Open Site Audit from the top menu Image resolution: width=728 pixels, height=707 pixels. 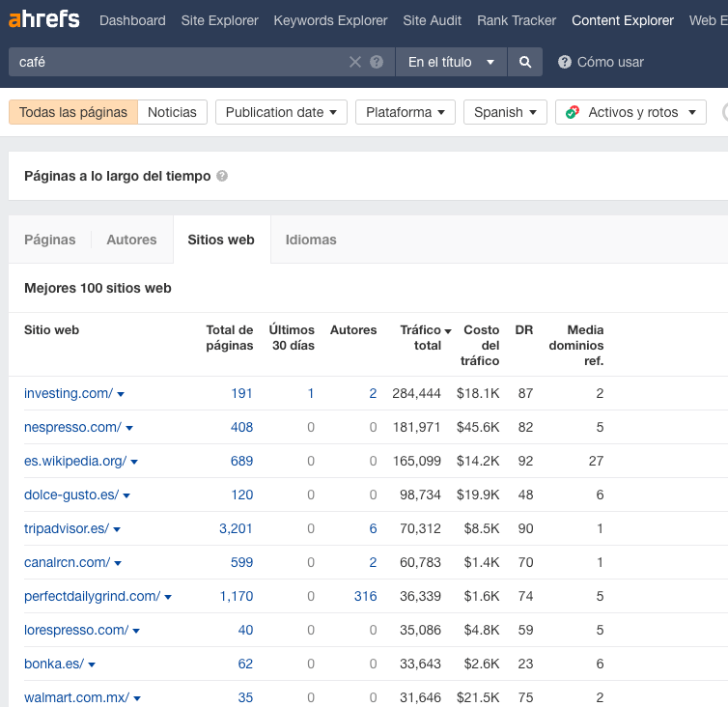point(433,20)
